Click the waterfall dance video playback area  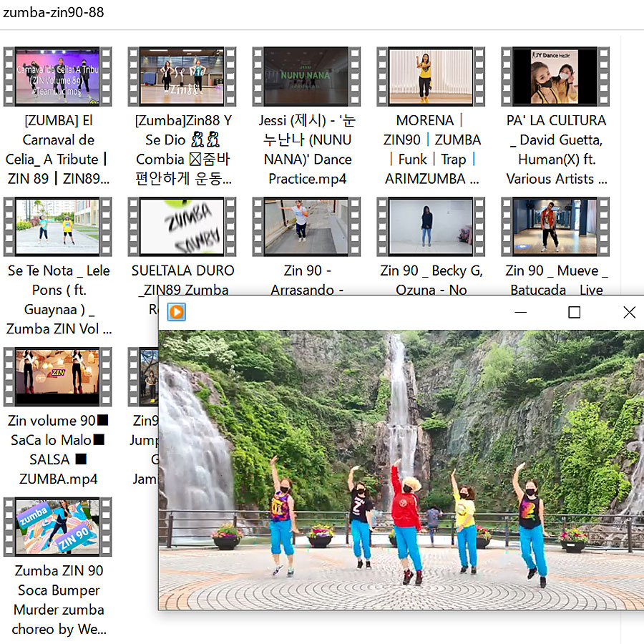[x=401, y=469]
